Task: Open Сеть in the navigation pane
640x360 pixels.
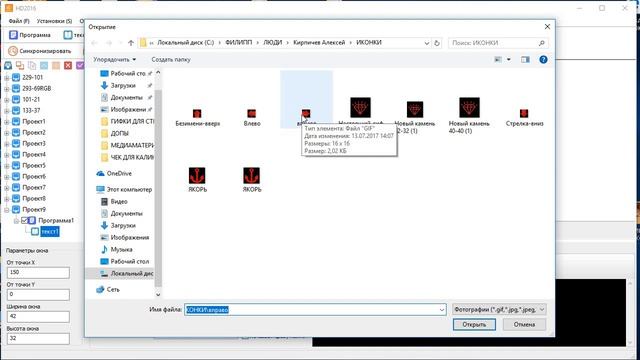Action: point(108,289)
